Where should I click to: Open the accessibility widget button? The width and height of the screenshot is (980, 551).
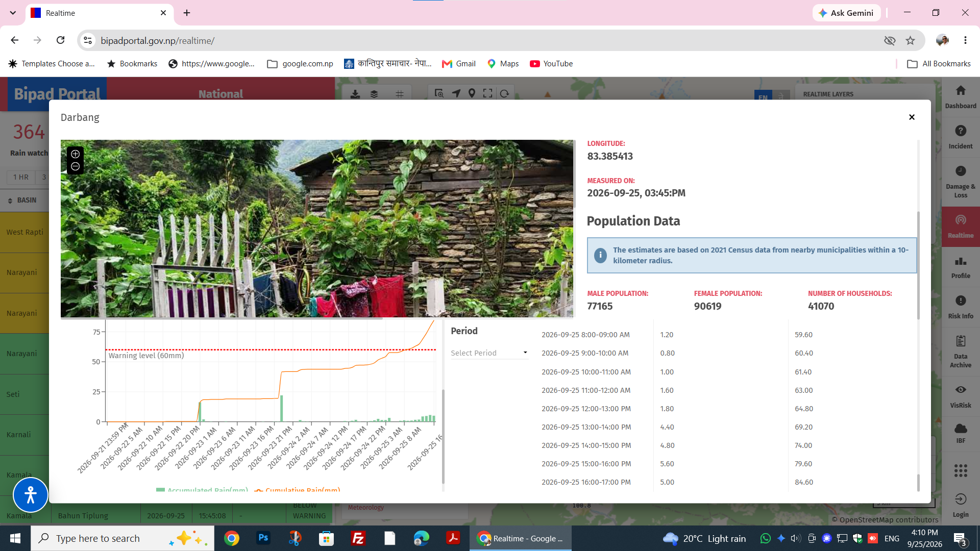[x=31, y=495]
